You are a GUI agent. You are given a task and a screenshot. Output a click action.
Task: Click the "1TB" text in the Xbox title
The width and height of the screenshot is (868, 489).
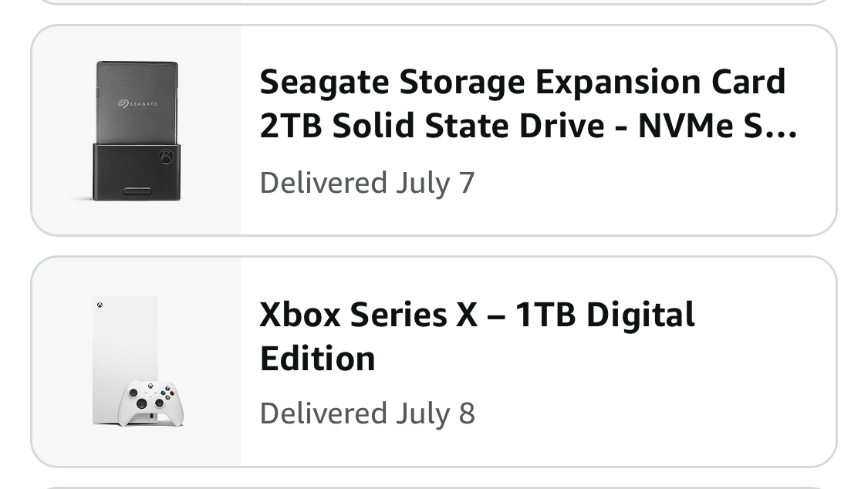coord(545,315)
